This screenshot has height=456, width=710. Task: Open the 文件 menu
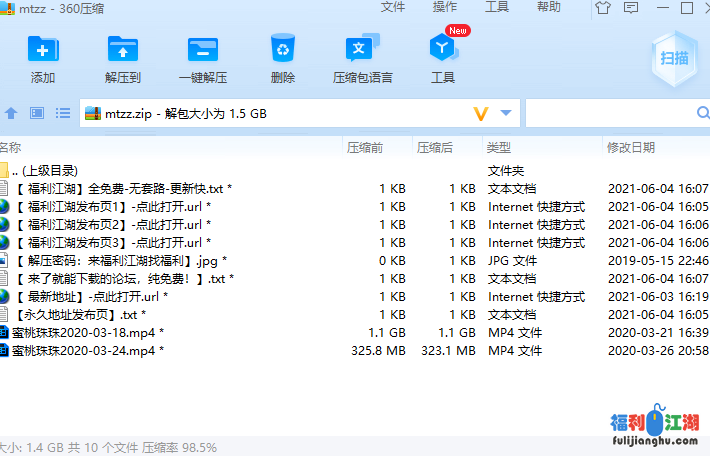coord(395,8)
